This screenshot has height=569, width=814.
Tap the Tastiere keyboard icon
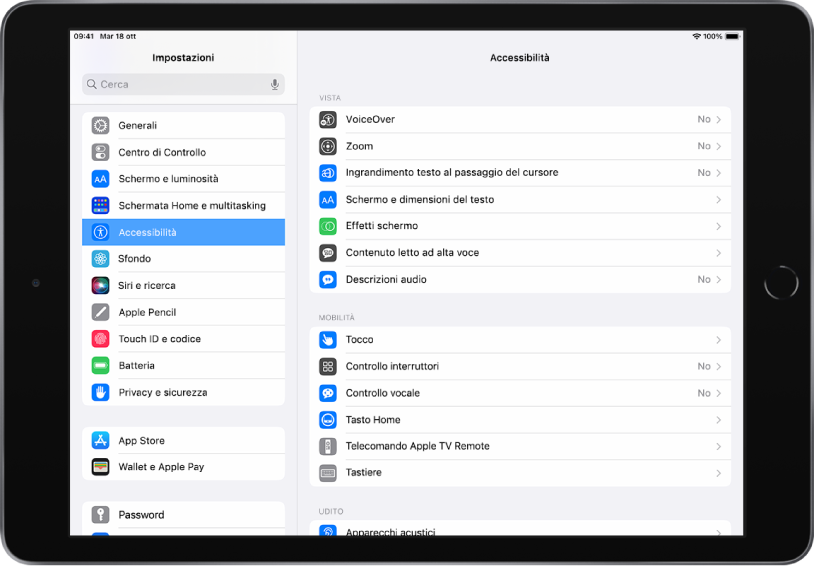[x=328, y=473]
